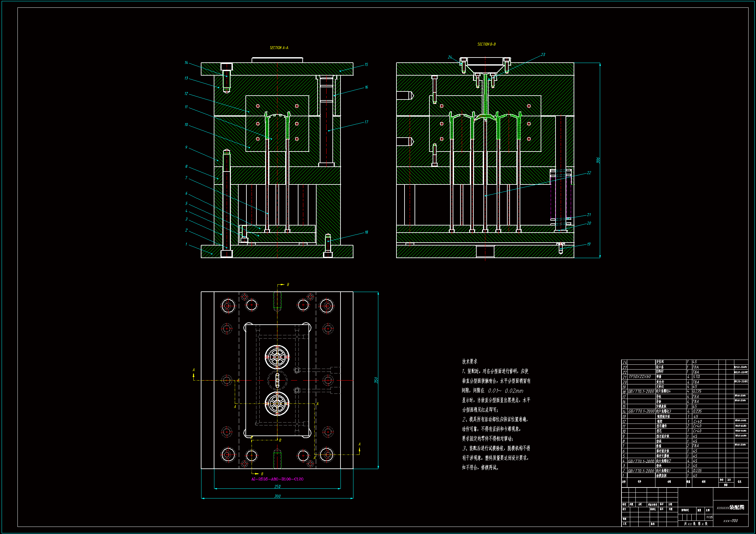Click part balloon number 22
756x534 pixels.
click(589, 173)
